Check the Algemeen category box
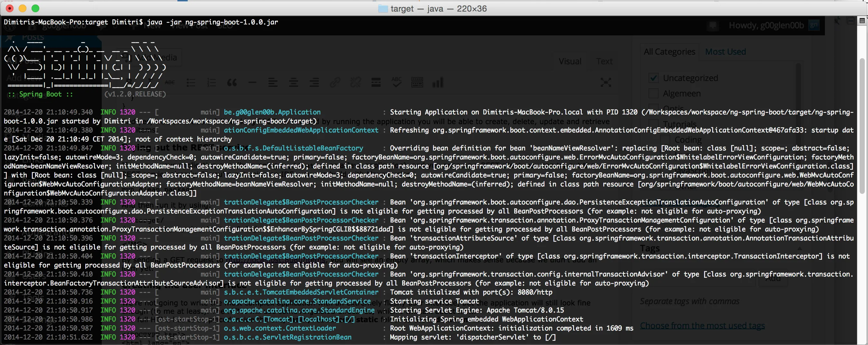Image resolution: width=868 pixels, height=345 pixels. [x=653, y=93]
